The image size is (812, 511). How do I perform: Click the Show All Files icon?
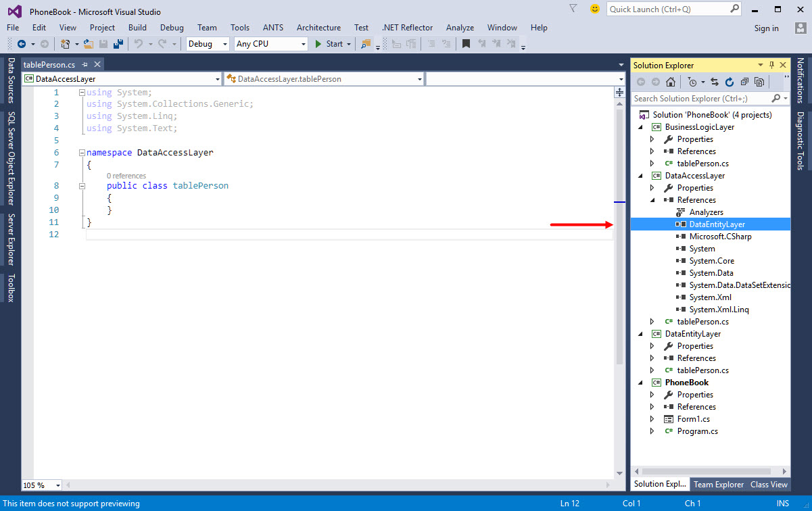tap(759, 82)
